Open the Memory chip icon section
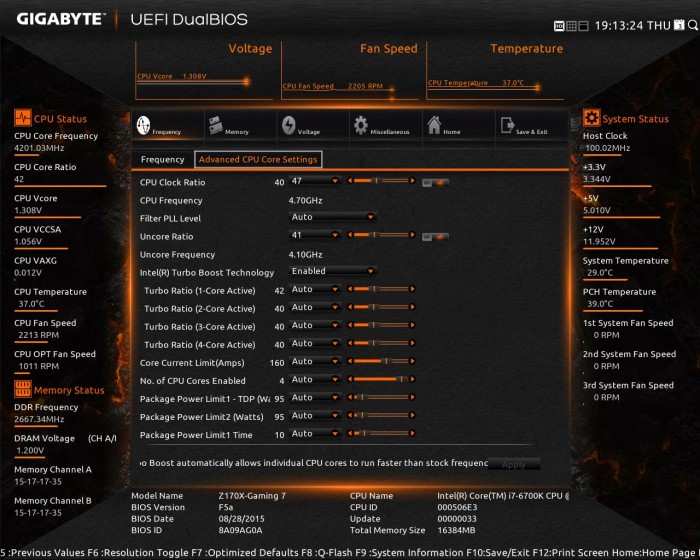700x560 pixels. coord(216,125)
